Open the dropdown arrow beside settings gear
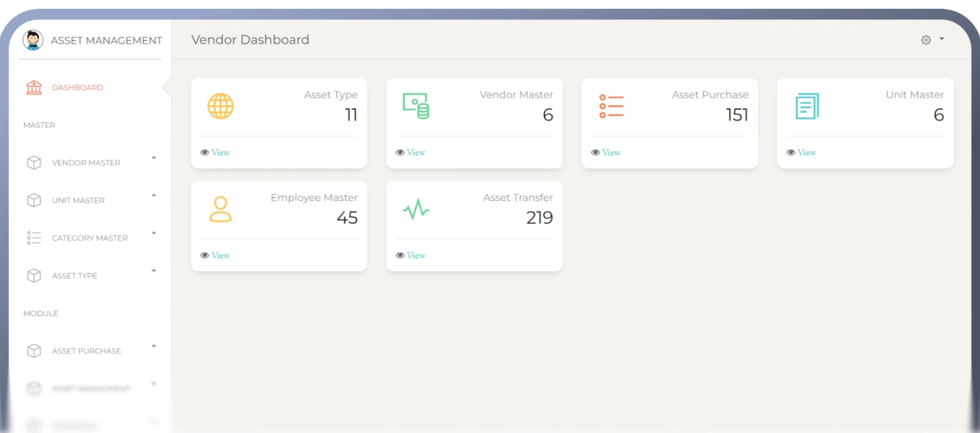This screenshot has width=980, height=433. tap(942, 39)
